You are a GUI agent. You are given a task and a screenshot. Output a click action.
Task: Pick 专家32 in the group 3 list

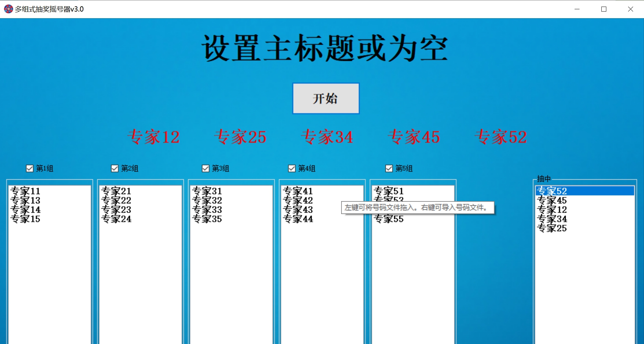pos(231,200)
